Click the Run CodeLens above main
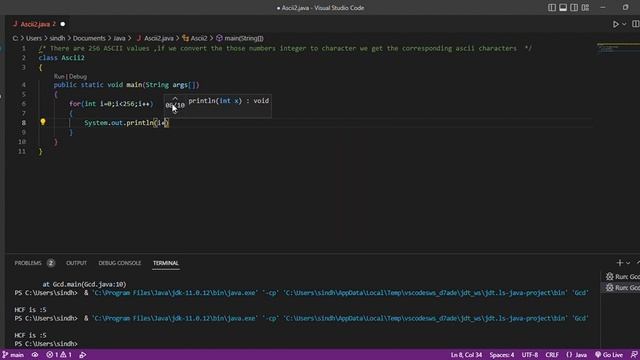Viewport: 640px width, 360px height. [x=59, y=76]
